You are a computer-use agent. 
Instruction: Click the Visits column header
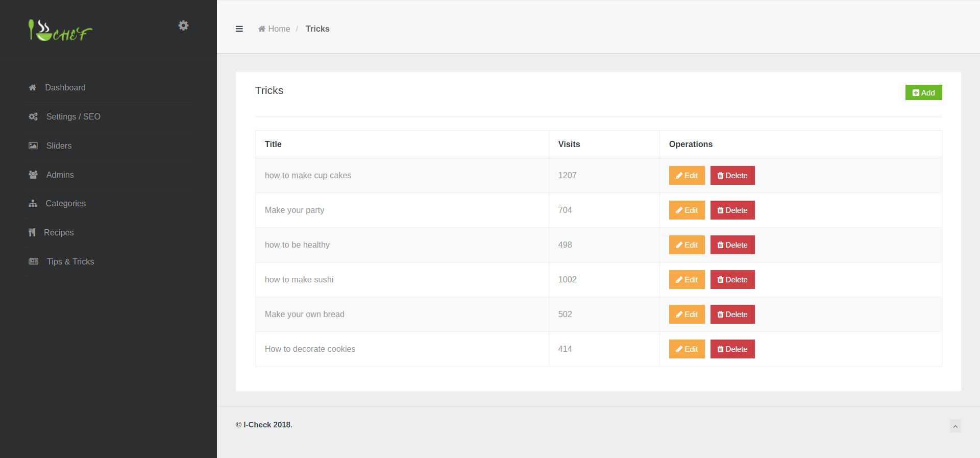(569, 144)
